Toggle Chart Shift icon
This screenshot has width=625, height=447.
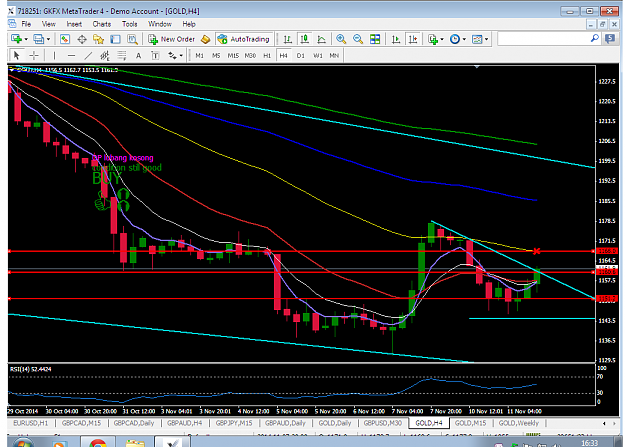click(413, 39)
